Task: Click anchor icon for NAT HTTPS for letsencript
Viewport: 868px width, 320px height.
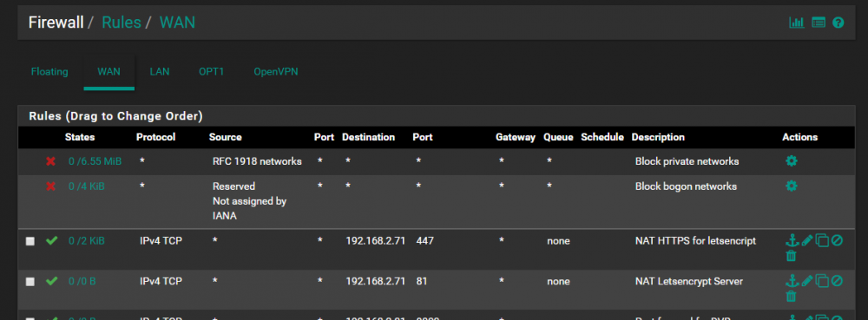Action: coord(792,240)
